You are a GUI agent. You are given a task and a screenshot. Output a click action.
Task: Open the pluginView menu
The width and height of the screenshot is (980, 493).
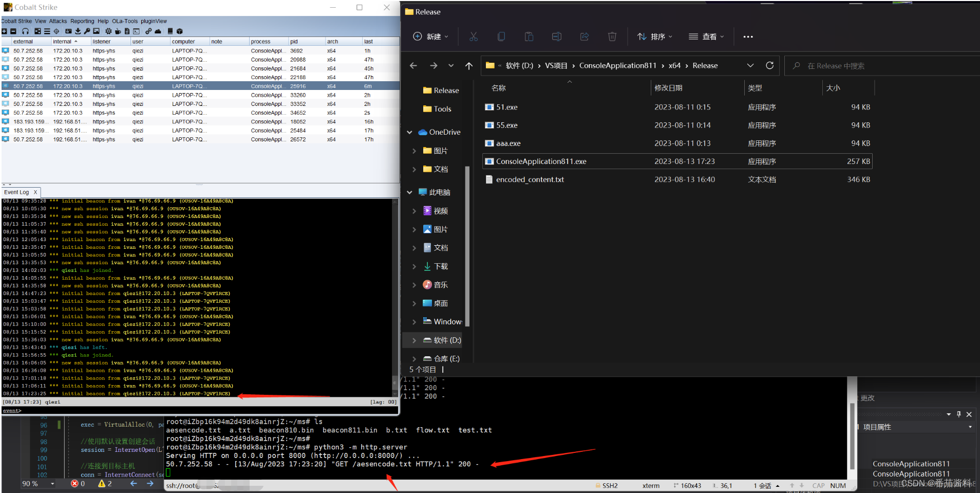click(x=154, y=21)
